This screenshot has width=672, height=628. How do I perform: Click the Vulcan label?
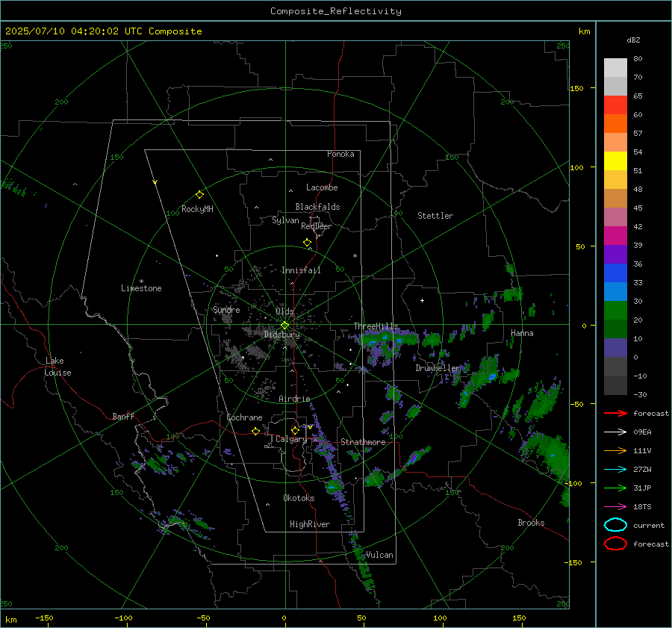tap(379, 555)
